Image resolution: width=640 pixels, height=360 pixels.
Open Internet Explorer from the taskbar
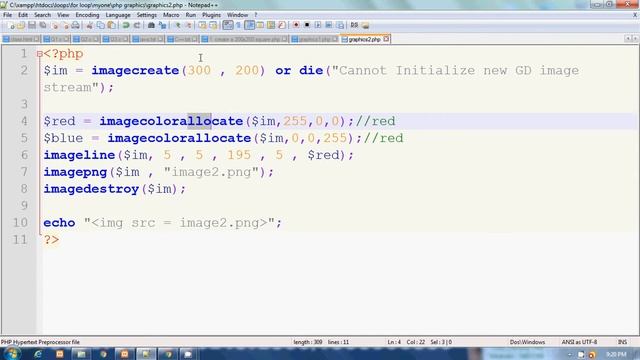pos(38,354)
